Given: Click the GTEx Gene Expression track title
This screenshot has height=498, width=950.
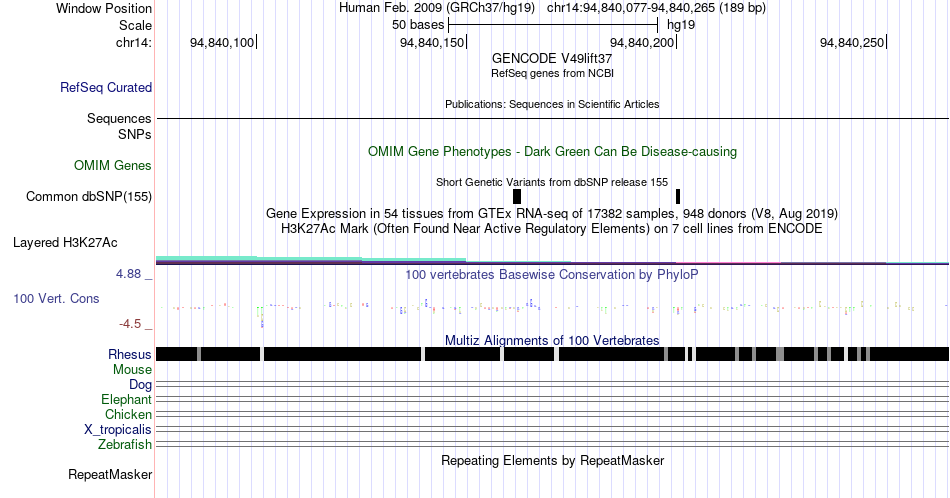Looking at the screenshot, I should tap(552, 213).
